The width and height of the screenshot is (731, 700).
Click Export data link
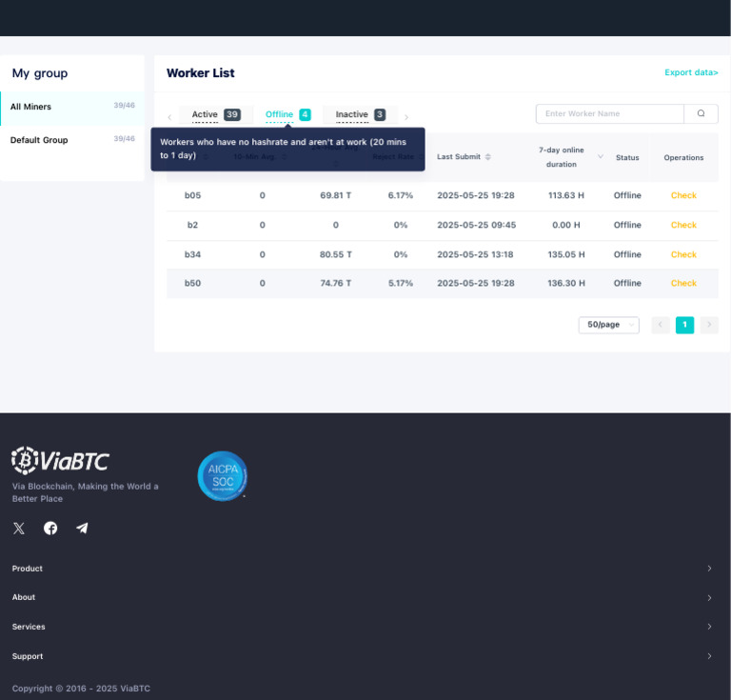click(691, 72)
